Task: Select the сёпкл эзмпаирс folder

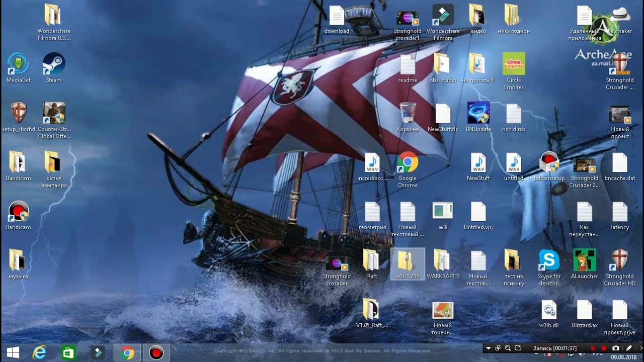Action: (x=54, y=169)
